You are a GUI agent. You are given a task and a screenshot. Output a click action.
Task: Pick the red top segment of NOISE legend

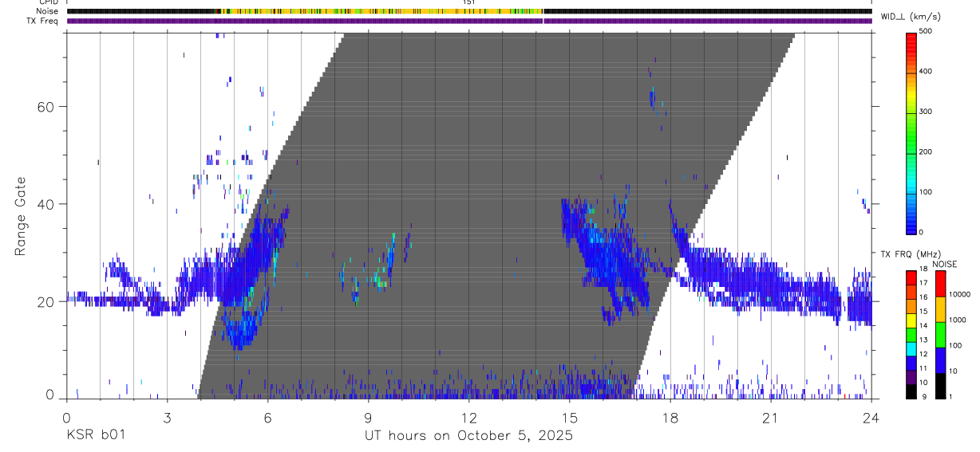(941, 284)
